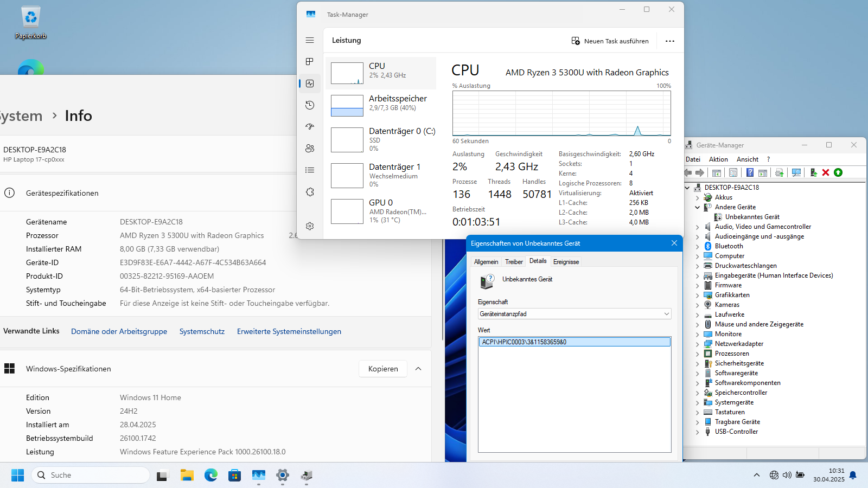The width and height of the screenshot is (868, 488).
Task: Open Benutzer users icon in Task Manager
Action: click(x=310, y=149)
